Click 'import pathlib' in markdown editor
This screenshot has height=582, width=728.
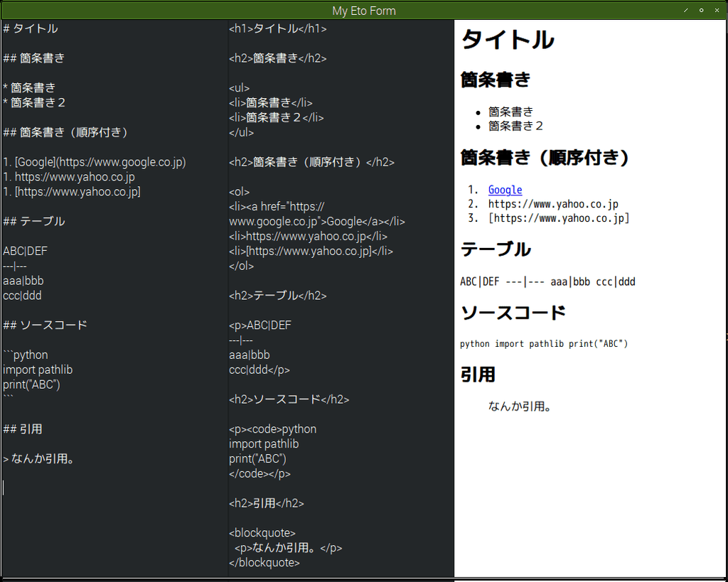(x=38, y=370)
